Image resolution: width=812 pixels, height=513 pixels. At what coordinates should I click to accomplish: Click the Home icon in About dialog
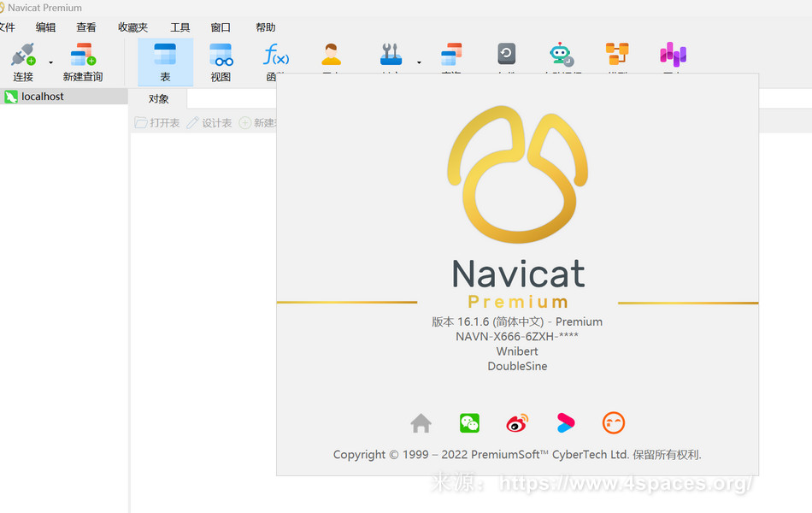[x=421, y=423]
